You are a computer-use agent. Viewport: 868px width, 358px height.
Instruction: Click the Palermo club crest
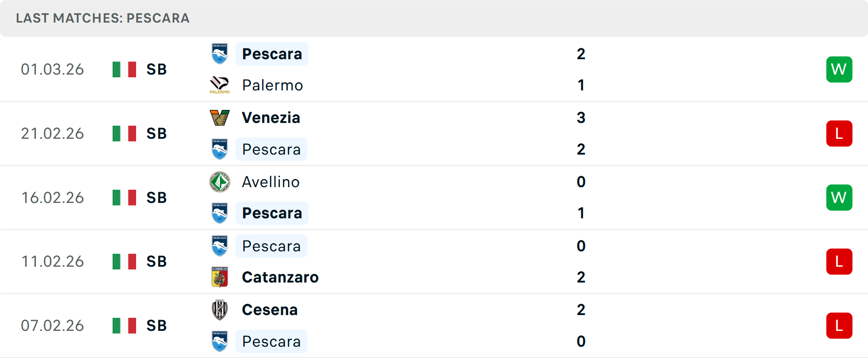[x=220, y=85]
